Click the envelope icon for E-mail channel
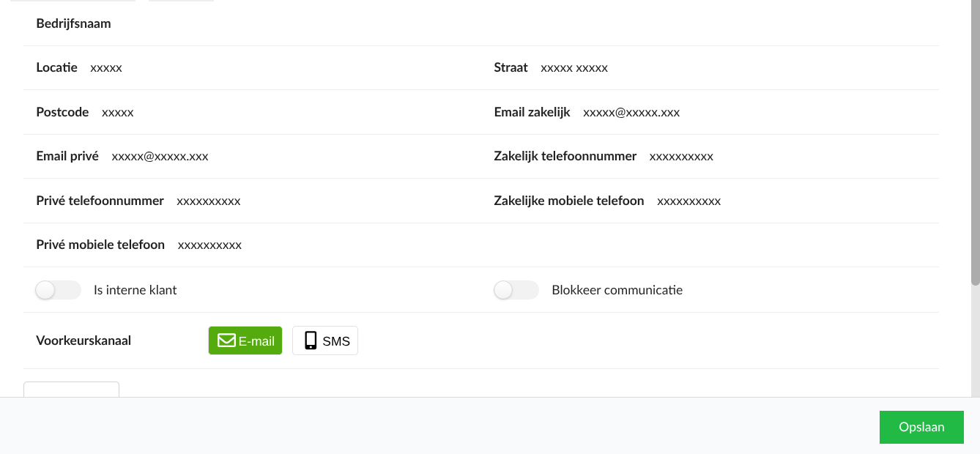Viewport: 980px width, 454px height. 226,340
